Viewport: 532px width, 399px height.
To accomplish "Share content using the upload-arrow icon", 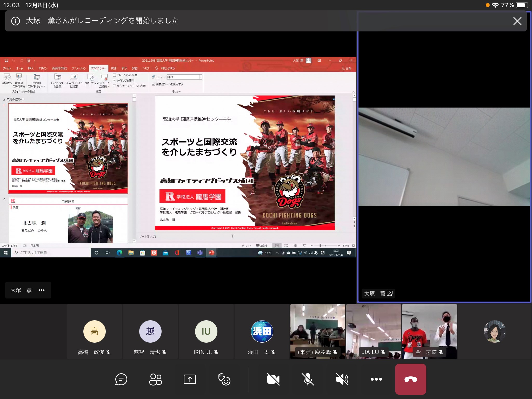I will (190, 379).
